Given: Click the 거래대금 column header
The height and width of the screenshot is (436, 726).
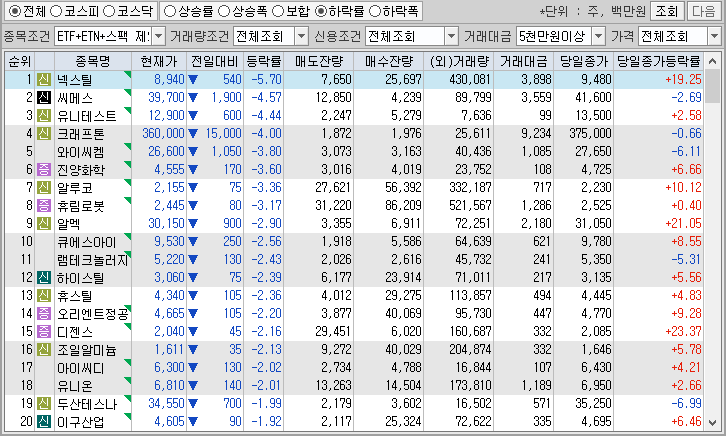Looking at the screenshot, I should coord(524,61).
